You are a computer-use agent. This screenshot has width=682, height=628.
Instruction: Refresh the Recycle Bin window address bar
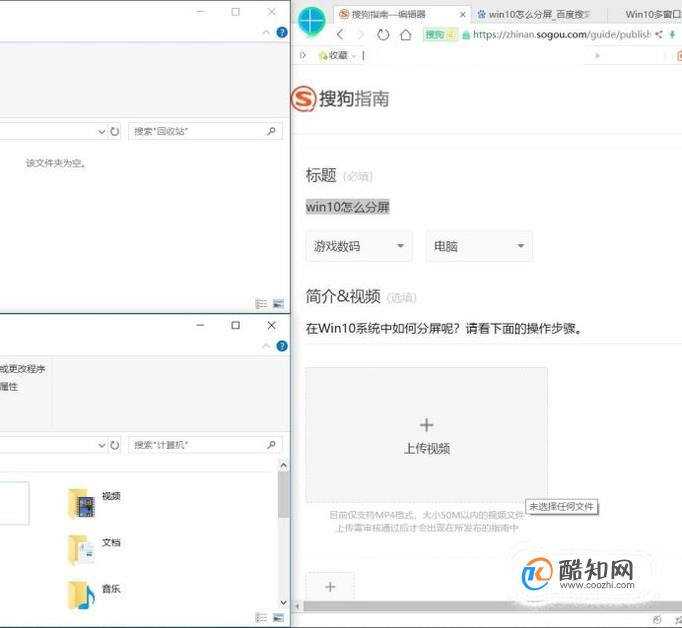coord(114,131)
